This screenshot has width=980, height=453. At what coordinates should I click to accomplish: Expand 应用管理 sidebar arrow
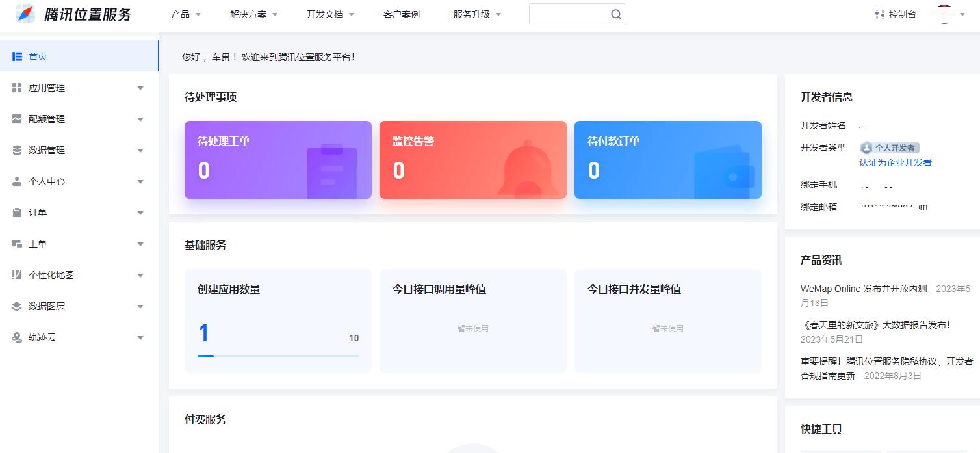tap(140, 88)
